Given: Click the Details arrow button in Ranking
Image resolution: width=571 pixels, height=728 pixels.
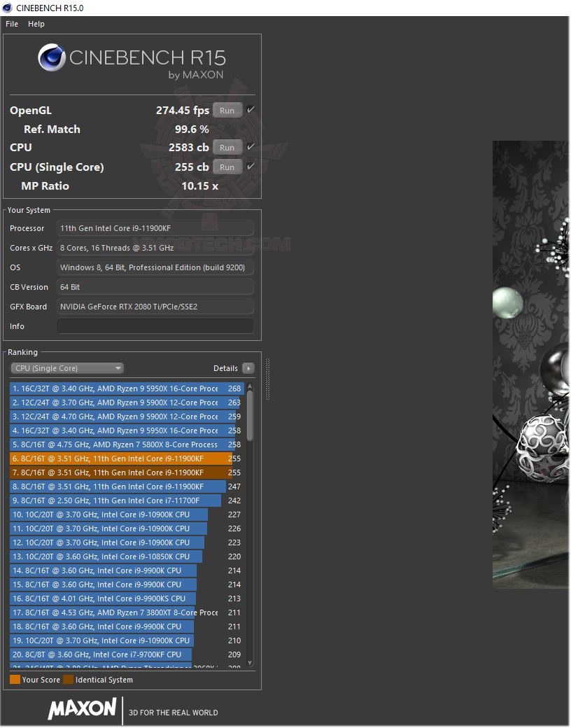Looking at the screenshot, I should pos(249,368).
